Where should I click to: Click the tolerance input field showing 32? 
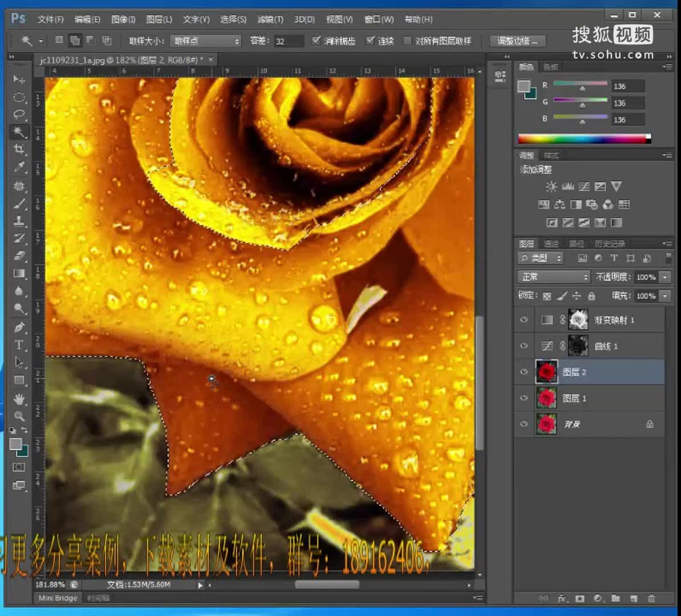(288, 41)
